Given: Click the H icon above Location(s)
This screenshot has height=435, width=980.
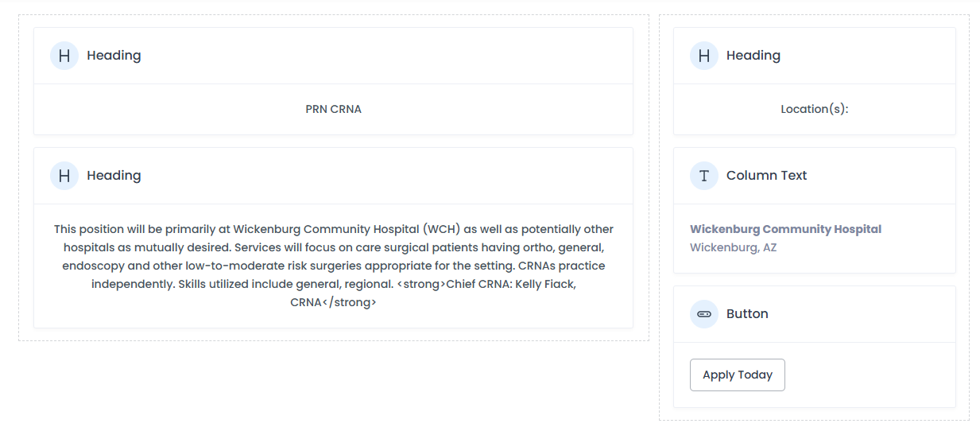Looking at the screenshot, I should [704, 56].
